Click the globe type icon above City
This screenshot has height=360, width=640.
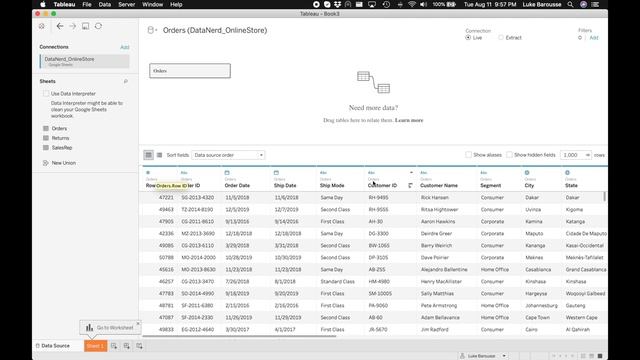527,173
